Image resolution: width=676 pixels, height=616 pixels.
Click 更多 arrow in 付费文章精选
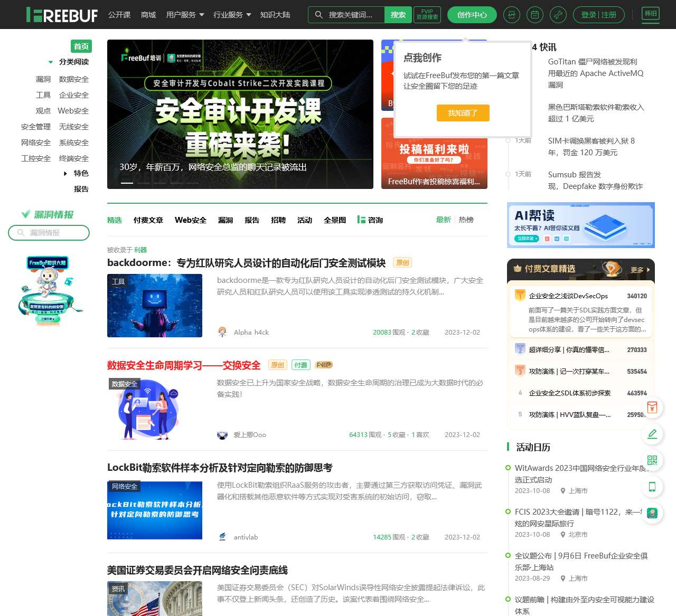point(640,270)
